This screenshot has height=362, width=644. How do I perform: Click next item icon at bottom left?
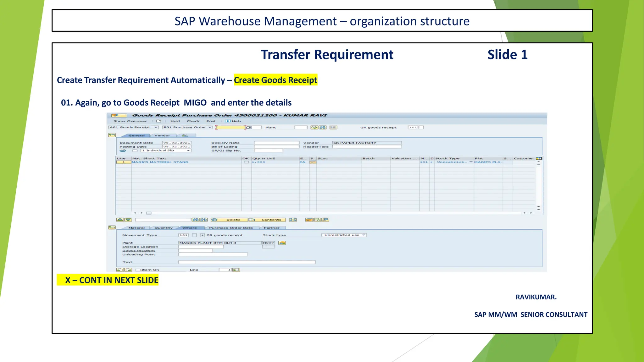tap(128, 270)
